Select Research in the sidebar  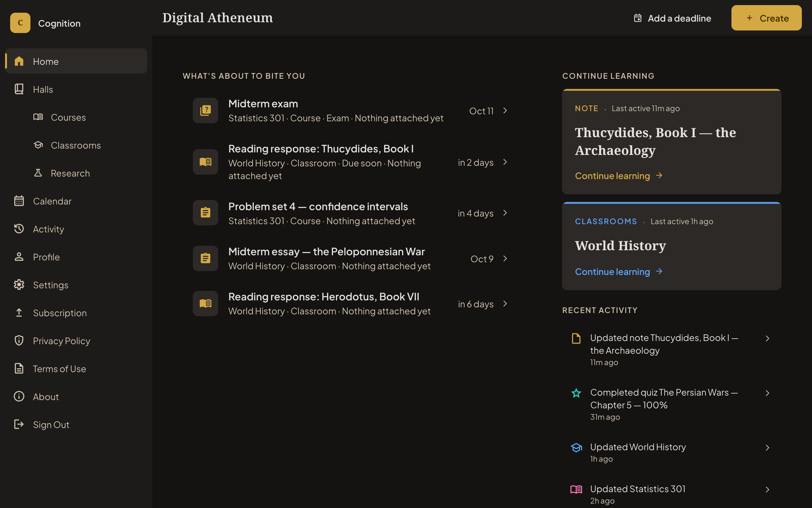point(76,173)
